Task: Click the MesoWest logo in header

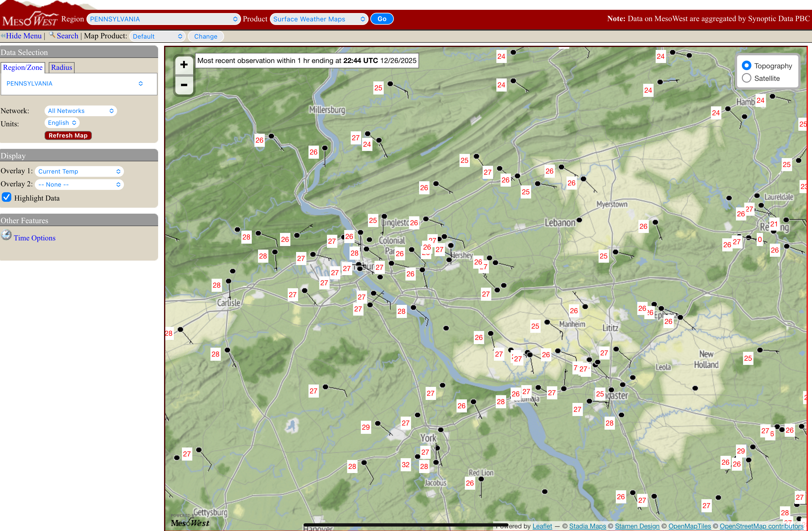Action: click(x=30, y=19)
